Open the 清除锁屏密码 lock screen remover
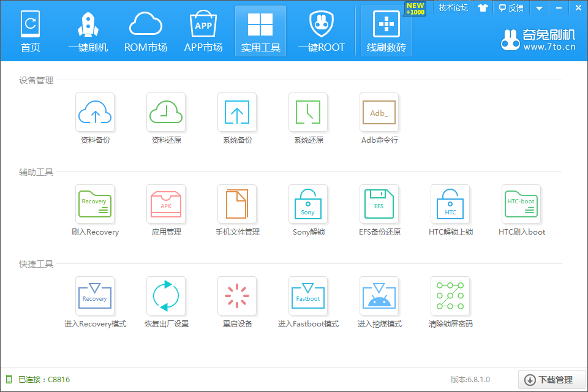Screen dimensions: 588x392 [450, 296]
